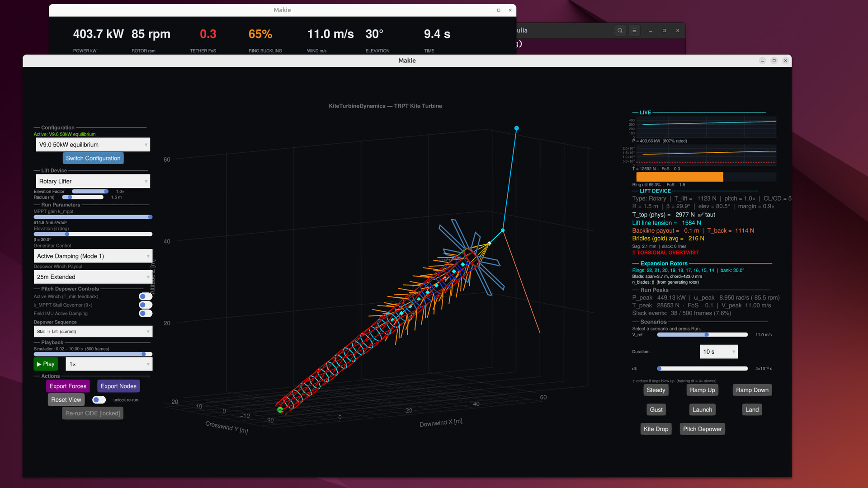This screenshot has width=868, height=488.
Task: Click the 'Active: V9.0 50kW equilibrium' status text
Action: click(65, 134)
